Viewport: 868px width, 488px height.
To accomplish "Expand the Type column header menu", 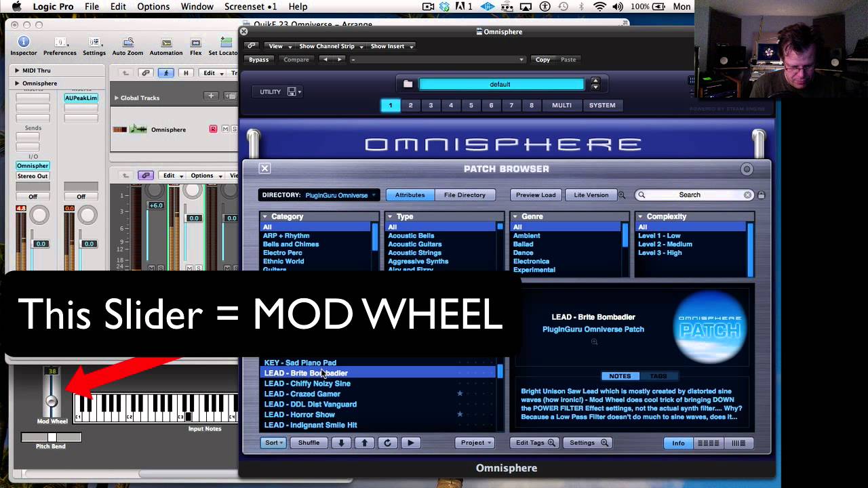I will coord(390,217).
